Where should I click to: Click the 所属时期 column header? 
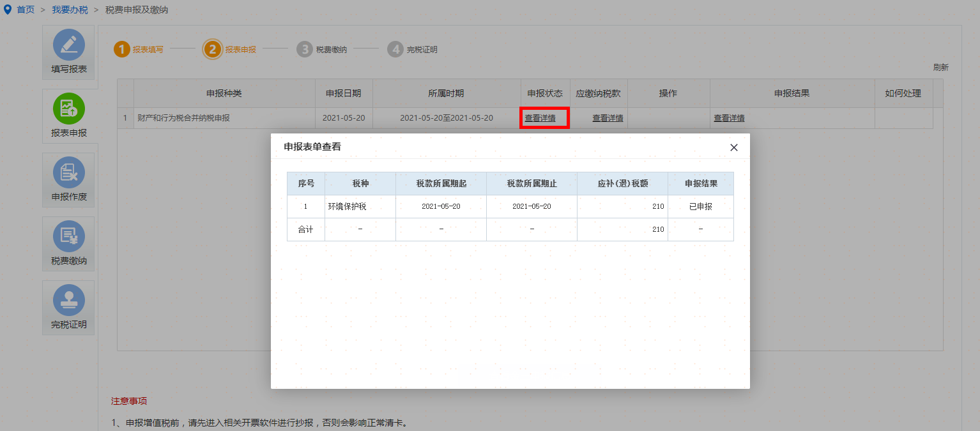click(x=446, y=93)
